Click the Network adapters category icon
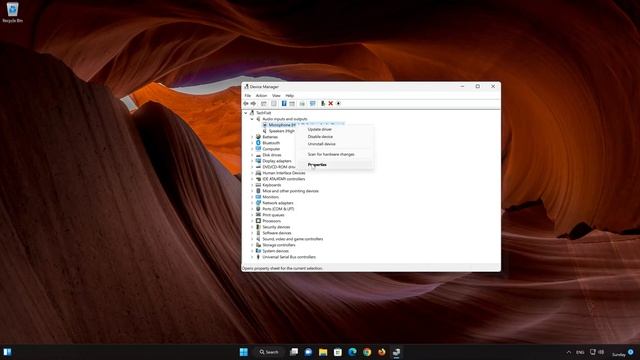 coord(258,203)
